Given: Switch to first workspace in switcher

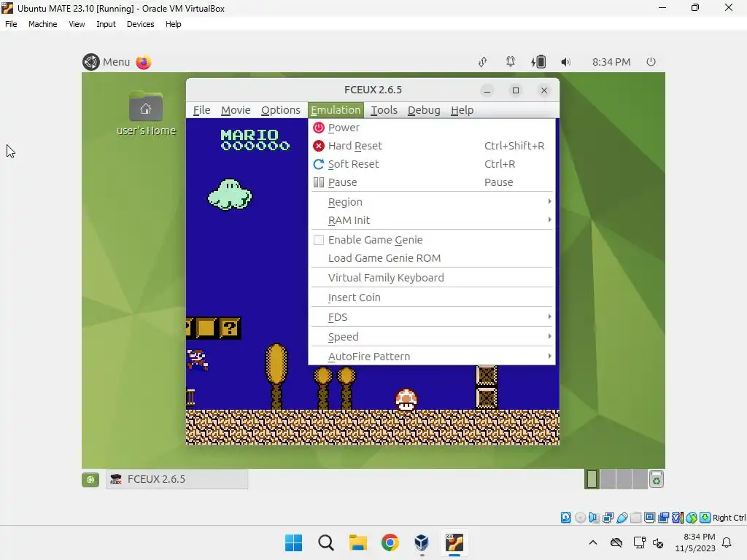Looking at the screenshot, I should coord(592,479).
